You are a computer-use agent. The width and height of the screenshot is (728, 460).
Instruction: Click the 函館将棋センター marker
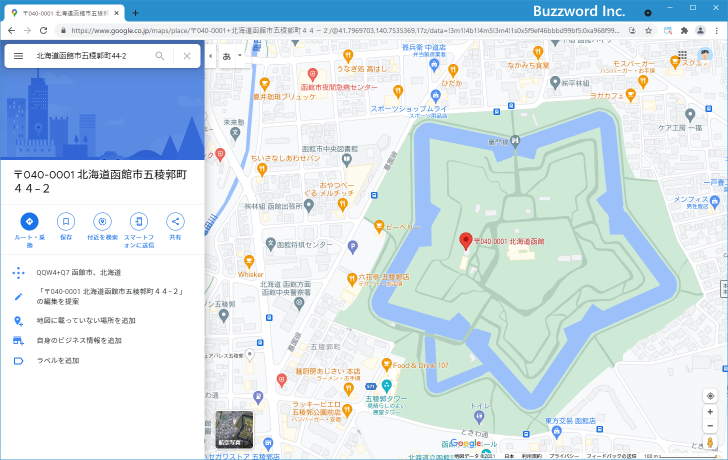click(271, 244)
